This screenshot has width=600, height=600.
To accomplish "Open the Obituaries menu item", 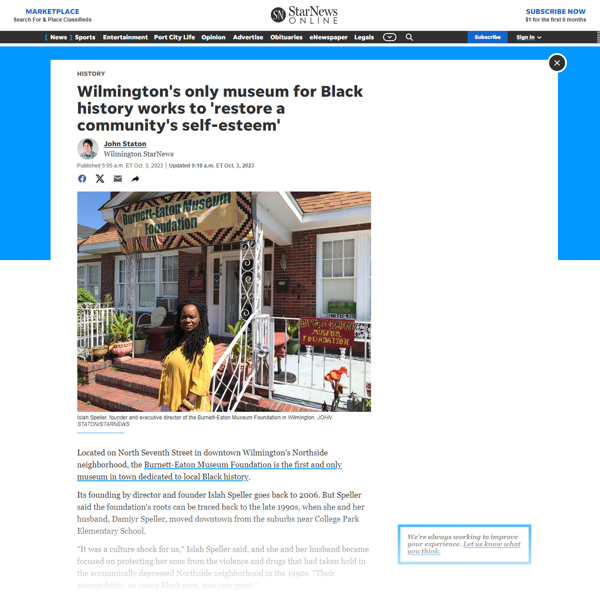I will [x=286, y=37].
